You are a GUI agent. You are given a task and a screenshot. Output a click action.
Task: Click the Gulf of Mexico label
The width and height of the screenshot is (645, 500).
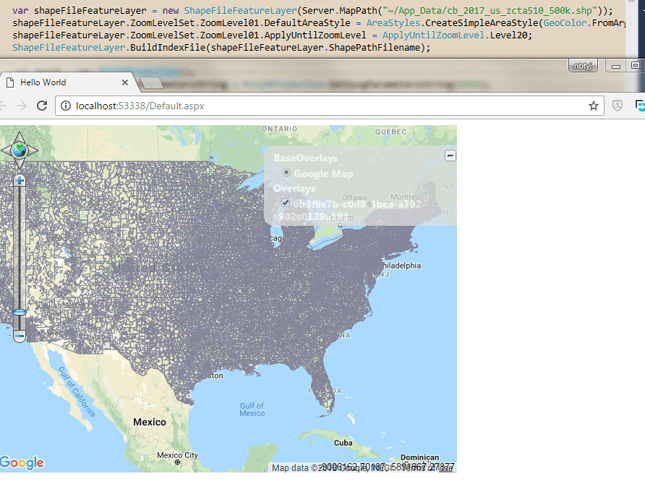pos(252,410)
